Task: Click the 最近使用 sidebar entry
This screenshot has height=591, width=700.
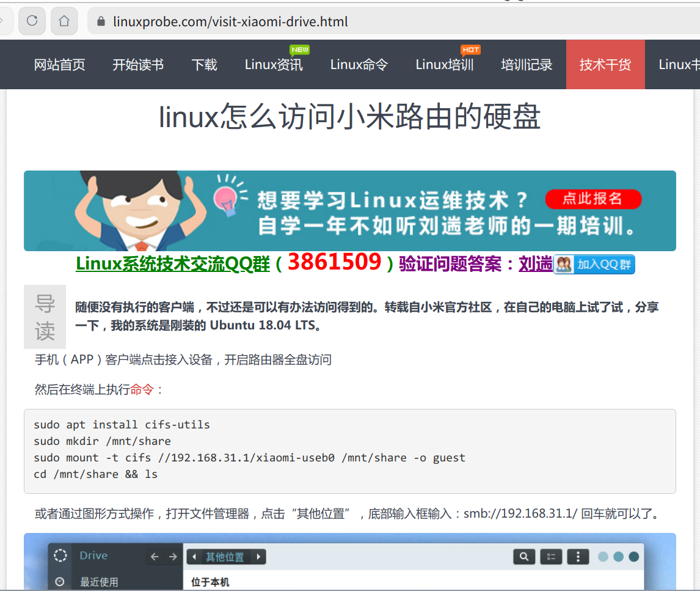Action: (x=99, y=582)
